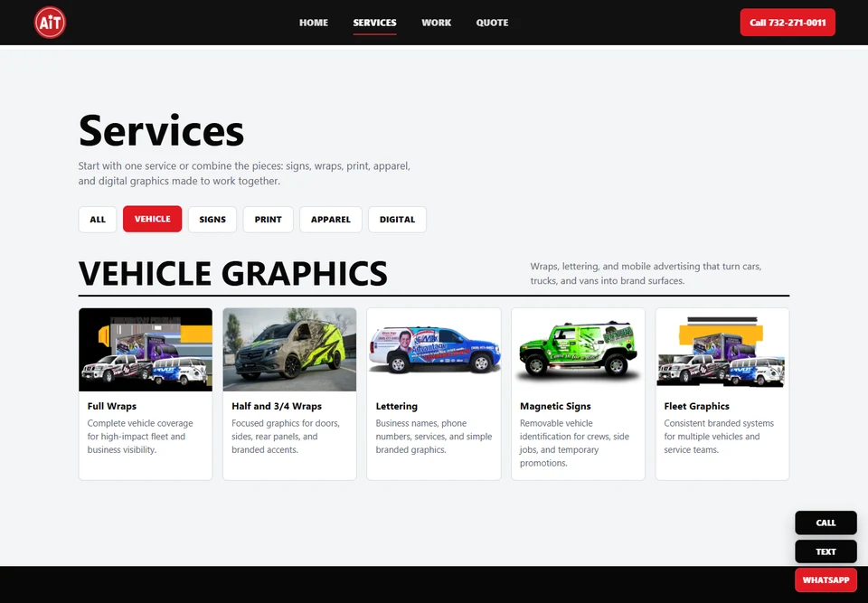The height and width of the screenshot is (603, 868).
Task: Open the Lettering SUV image
Action: pos(434,350)
